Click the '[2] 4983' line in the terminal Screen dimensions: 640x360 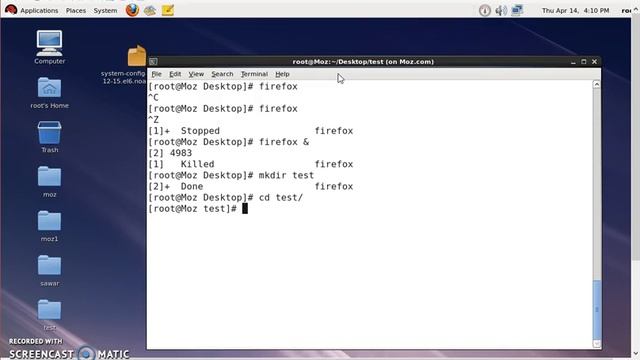[x=170, y=153]
